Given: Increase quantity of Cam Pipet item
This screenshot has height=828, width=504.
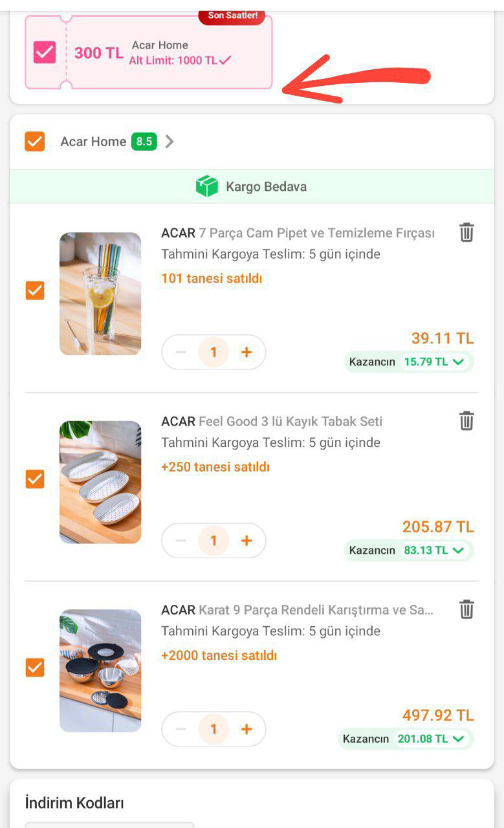Looking at the screenshot, I should pos(247,352).
